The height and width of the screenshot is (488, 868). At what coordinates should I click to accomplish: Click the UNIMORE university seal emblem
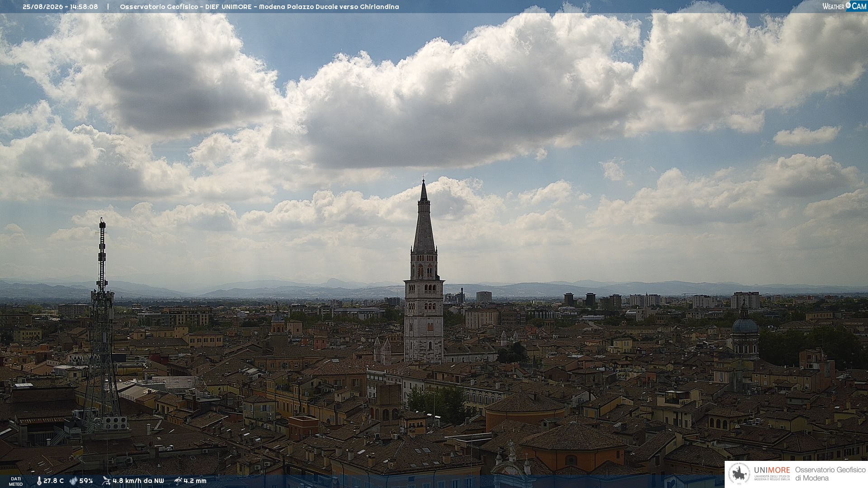[x=739, y=474]
